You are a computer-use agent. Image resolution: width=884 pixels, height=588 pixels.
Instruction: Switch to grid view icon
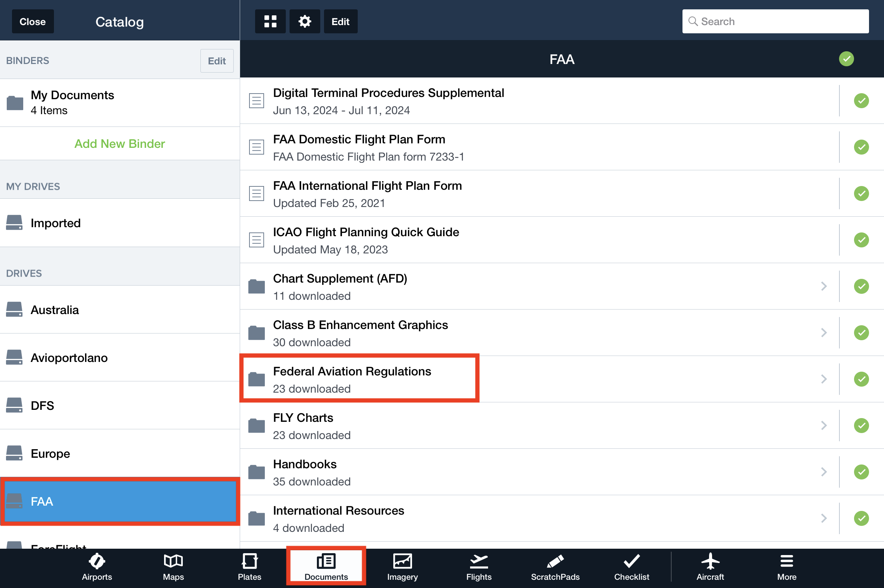270,21
